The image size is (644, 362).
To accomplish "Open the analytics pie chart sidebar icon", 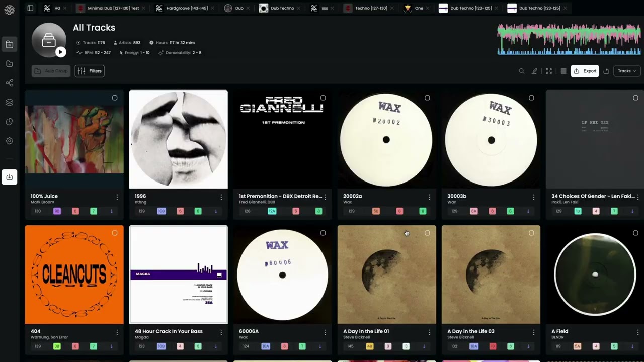I will [x=9, y=122].
